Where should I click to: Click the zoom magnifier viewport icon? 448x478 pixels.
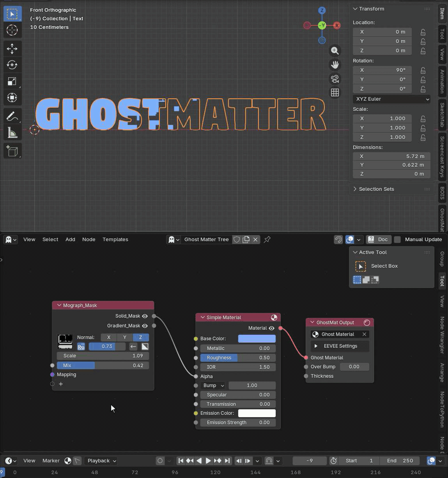pos(335,51)
